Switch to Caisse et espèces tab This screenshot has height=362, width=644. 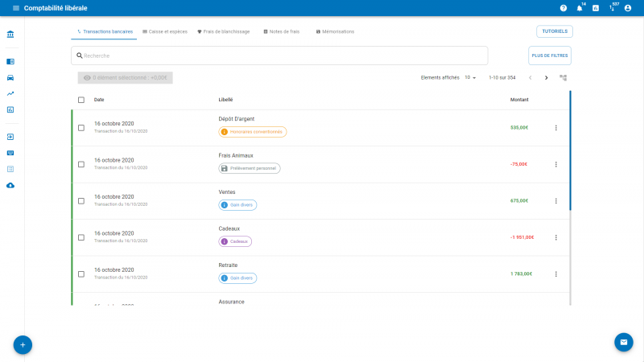click(164, 31)
